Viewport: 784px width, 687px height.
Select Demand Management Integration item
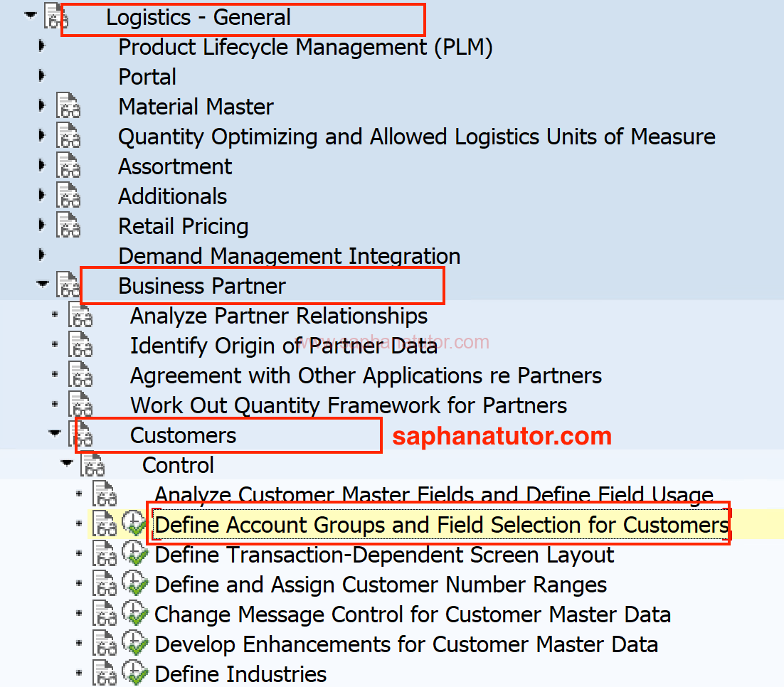pyautogui.click(x=290, y=256)
